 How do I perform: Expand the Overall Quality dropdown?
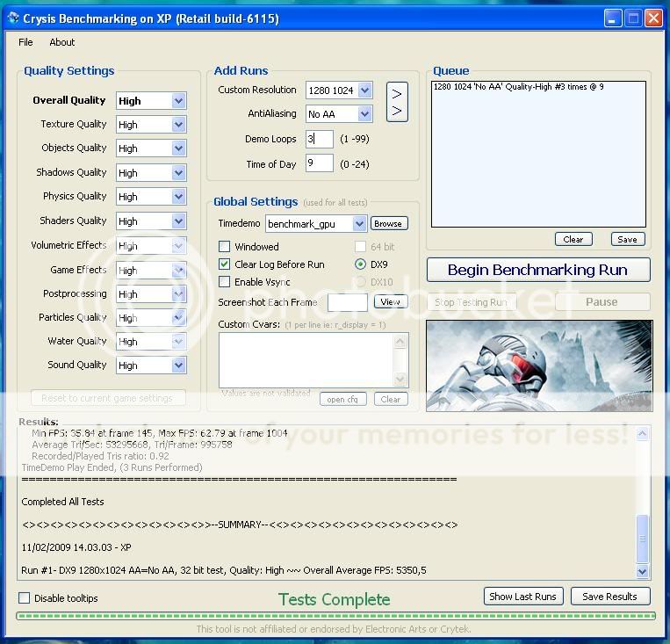coord(178,101)
